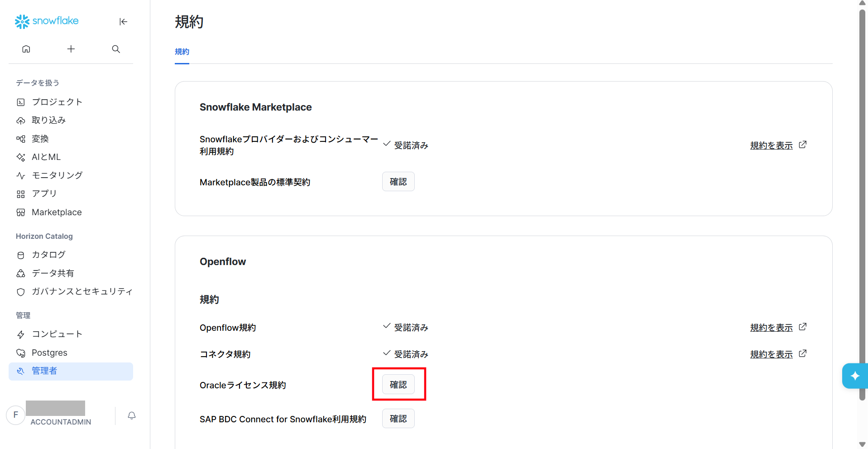Image resolution: width=868 pixels, height=449 pixels.
Task: Click 確認 for SAP BDC Connect規約
Action: pyautogui.click(x=398, y=419)
